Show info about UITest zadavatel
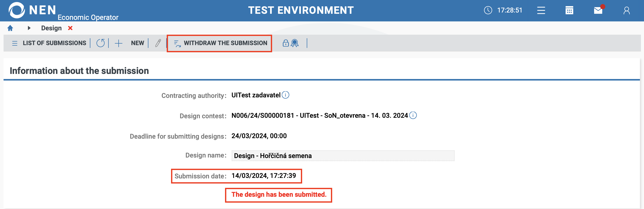Screen dimensions: 644x209 (x=286, y=95)
